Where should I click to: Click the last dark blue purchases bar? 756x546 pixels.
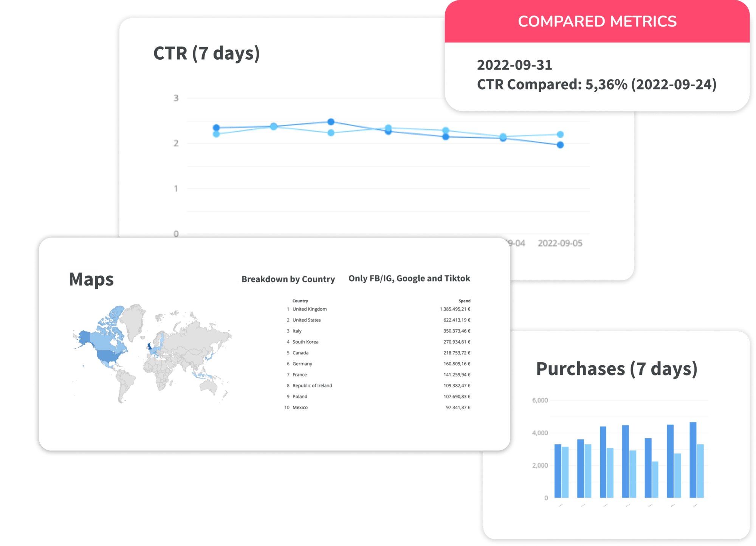pos(693,460)
